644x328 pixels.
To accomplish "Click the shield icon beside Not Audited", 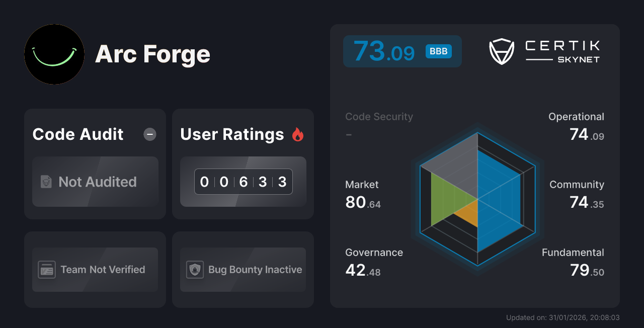I will (46, 182).
